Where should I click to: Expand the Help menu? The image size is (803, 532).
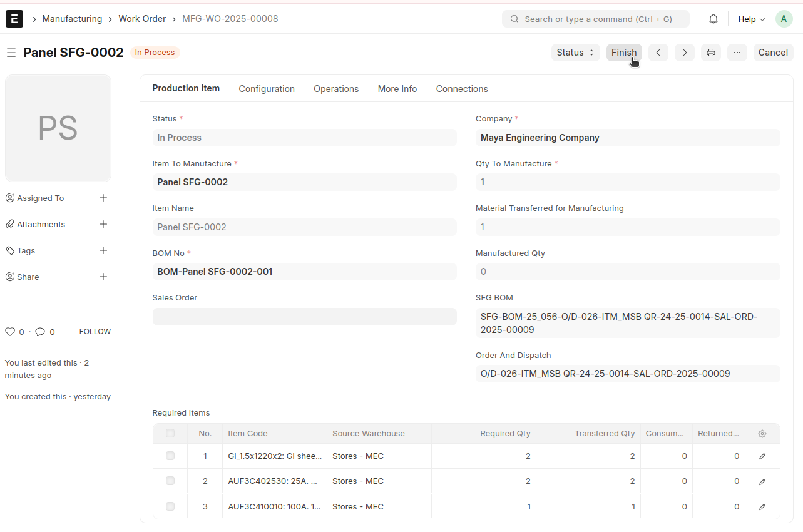point(751,19)
